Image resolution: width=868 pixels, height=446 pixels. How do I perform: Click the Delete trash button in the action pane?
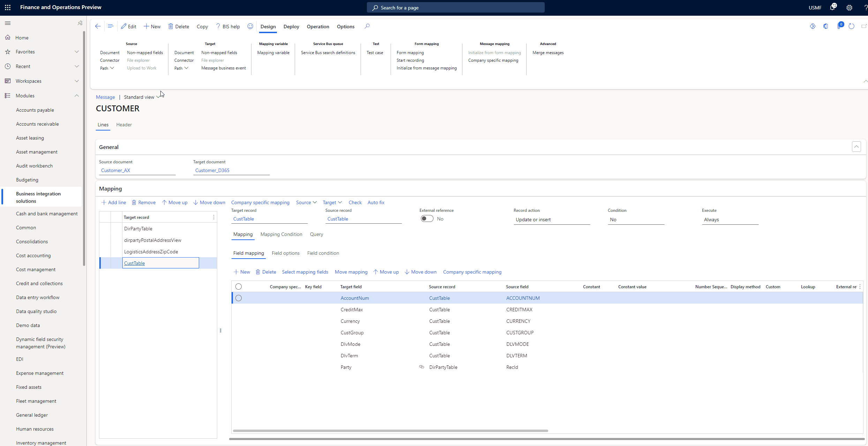click(x=179, y=27)
